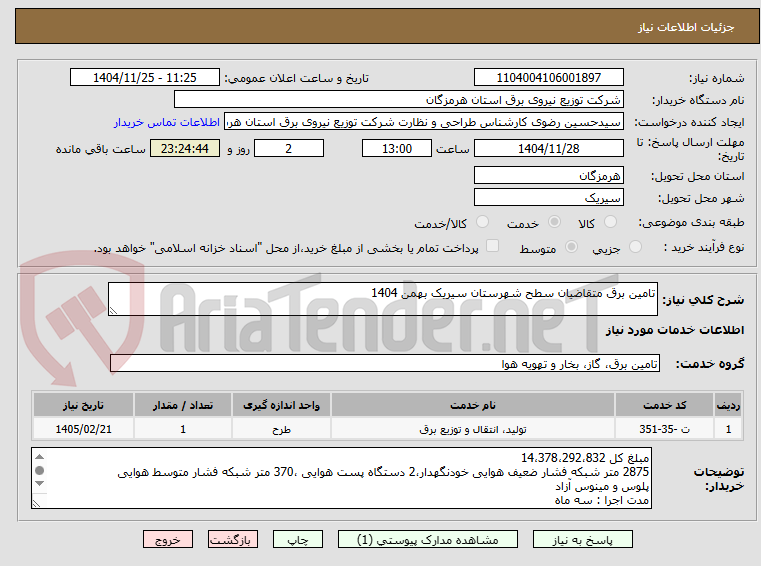761x566 pixels.
Task: Click the buyer notes text area
Action: point(341,478)
